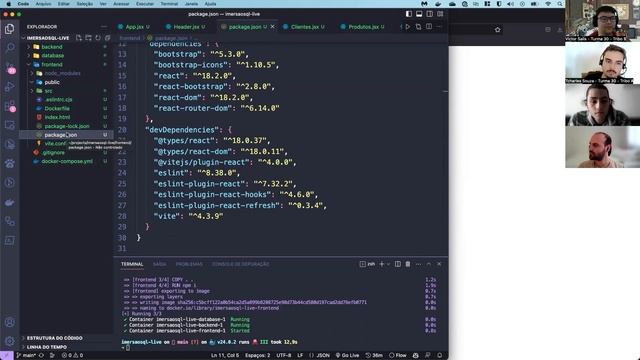640x360 pixels.
Task: Click the Run play icon in the editor toolbar
Action: (x=408, y=27)
